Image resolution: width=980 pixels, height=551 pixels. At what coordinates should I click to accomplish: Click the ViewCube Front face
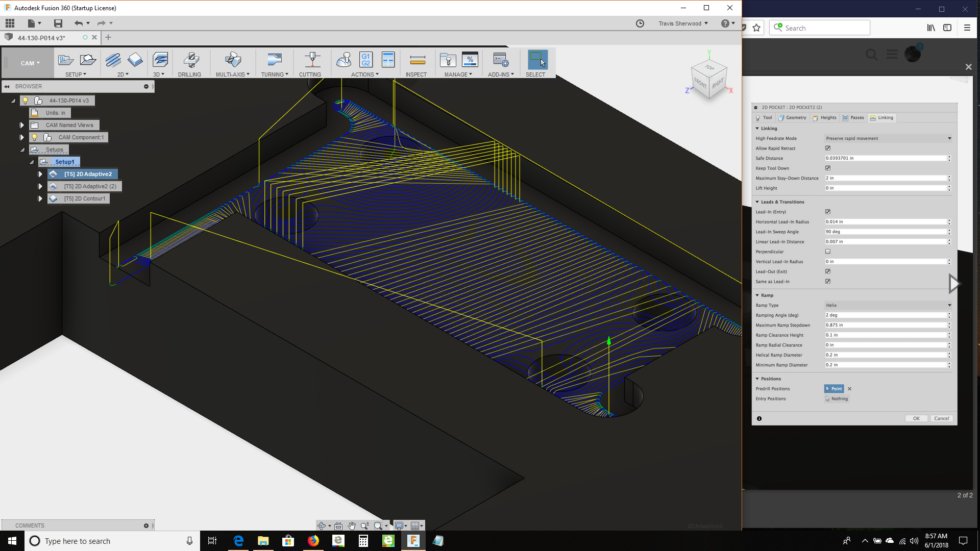click(700, 83)
